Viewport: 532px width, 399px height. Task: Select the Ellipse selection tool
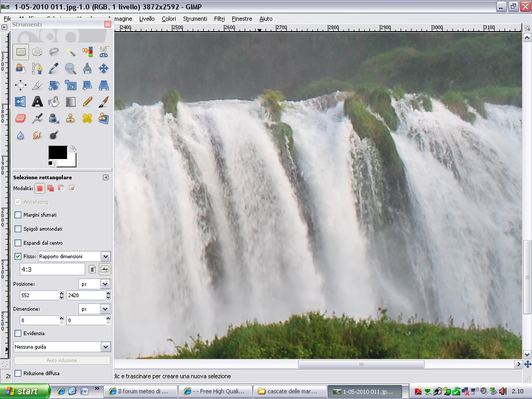[37, 51]
